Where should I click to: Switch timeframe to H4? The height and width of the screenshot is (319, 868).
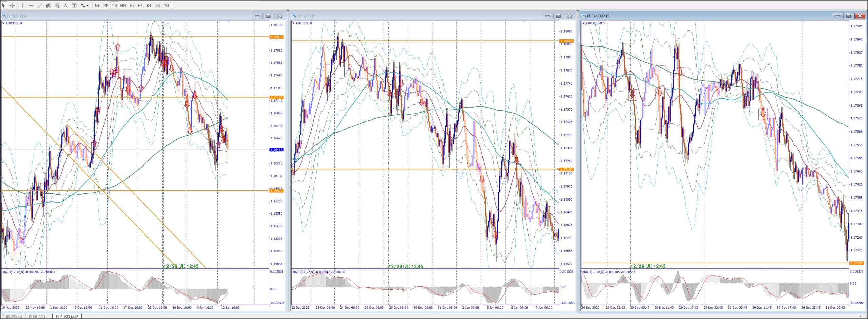coord(140,5)
